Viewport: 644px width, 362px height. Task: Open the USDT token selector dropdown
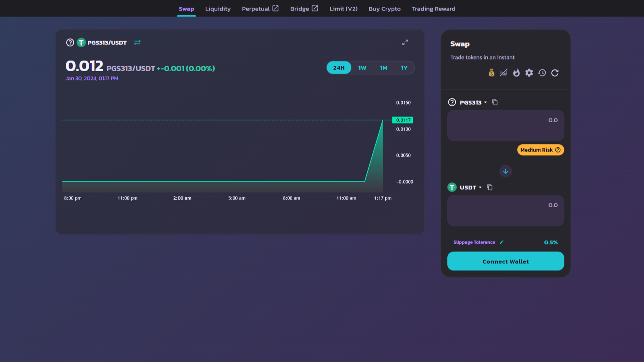point(470,187)
